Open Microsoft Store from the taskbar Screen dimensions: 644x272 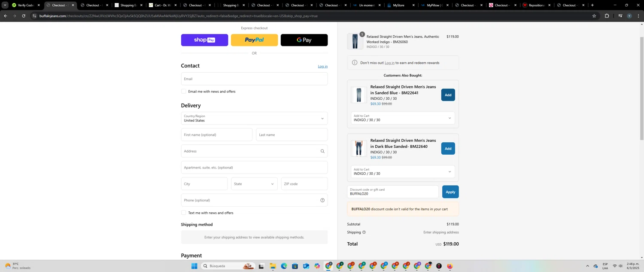(295, 266)
